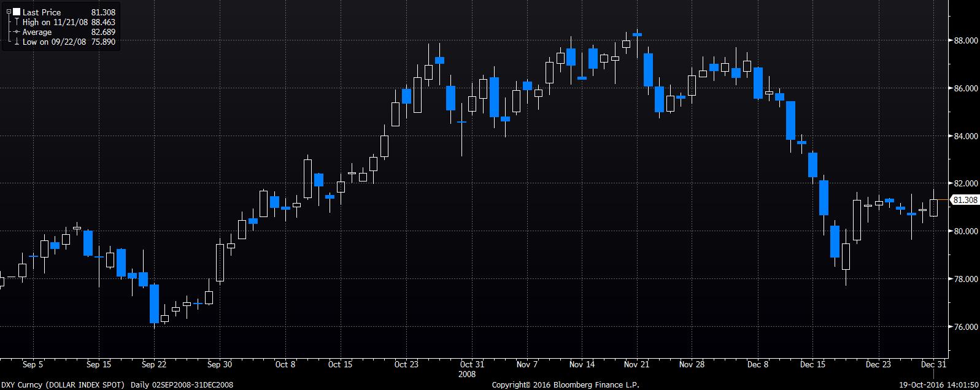
Task: Click the 81.308 last price axis tag
Action: (x=965, y=200)
